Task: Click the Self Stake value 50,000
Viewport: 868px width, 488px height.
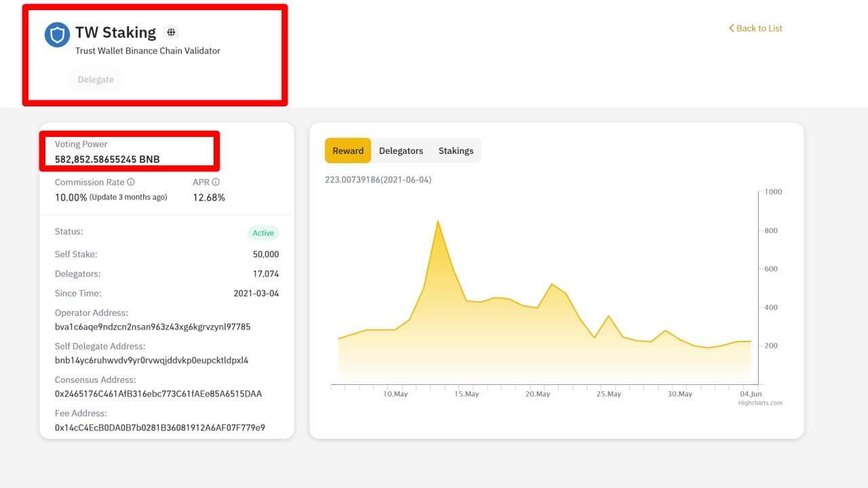Action: (x=266, y=254)
